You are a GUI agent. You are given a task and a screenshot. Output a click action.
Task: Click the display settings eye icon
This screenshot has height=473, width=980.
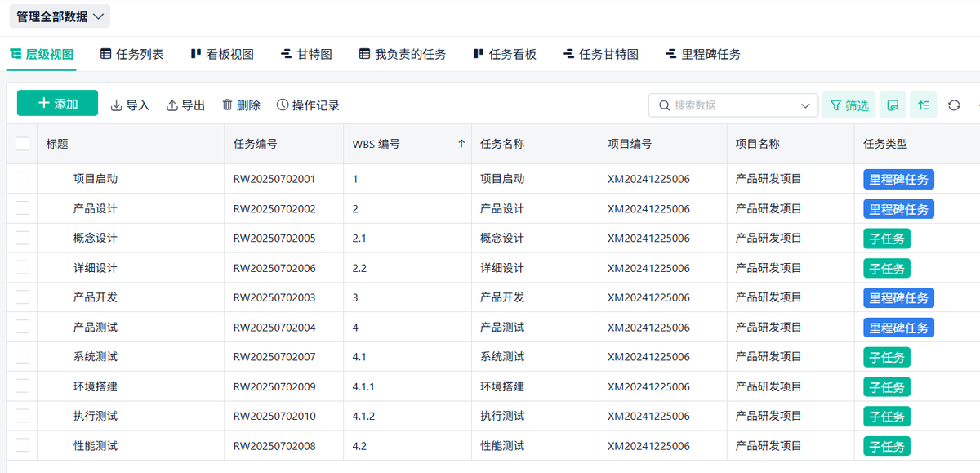tap(893, 105)
